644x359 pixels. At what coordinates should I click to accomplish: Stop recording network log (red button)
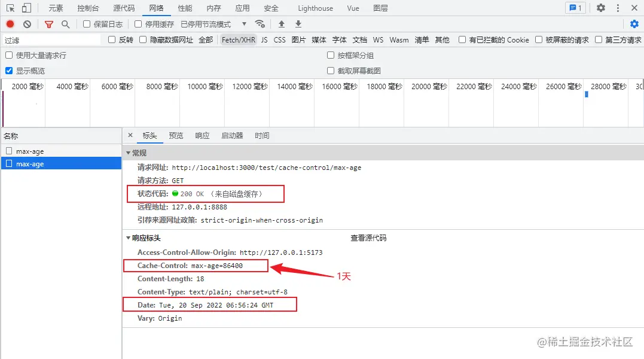tap(10, 25)
